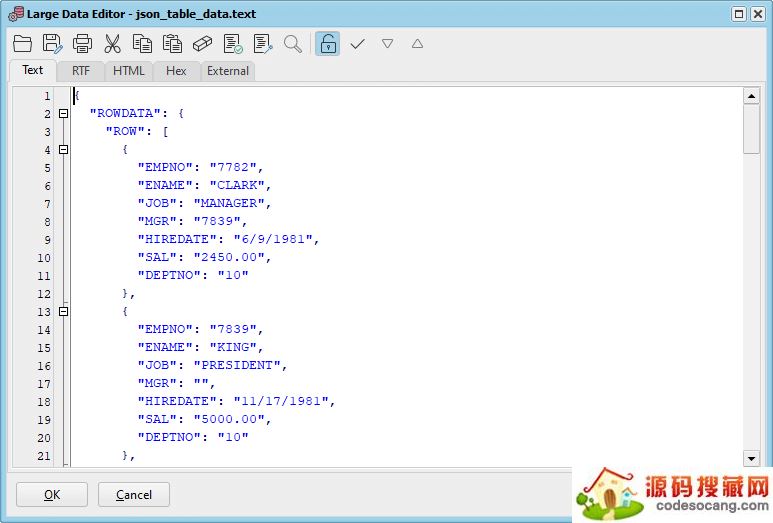Viewport: 773px width, 523px height.
Task: Click the vertical scrollbar thumb
Action: (x=751, y=129)
